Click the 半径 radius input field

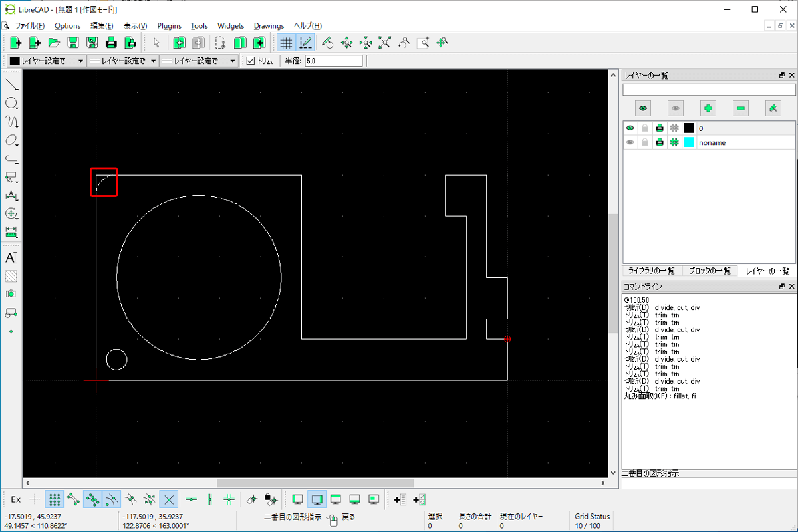tap(333, 61)
